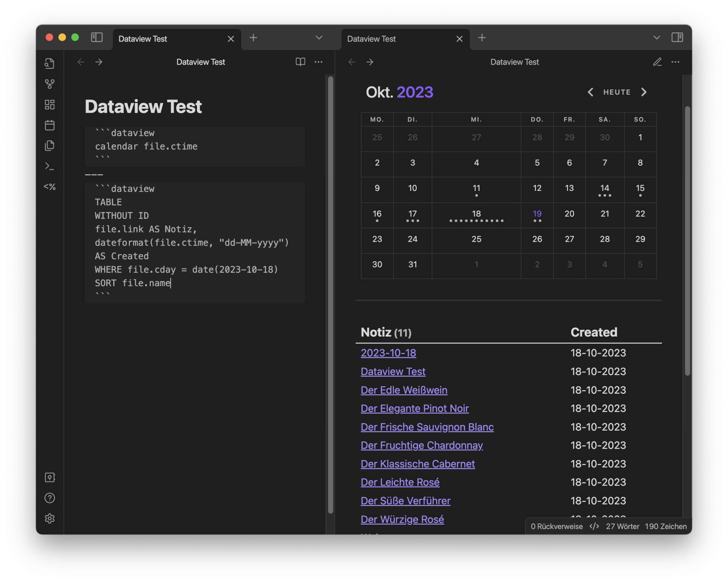This screenshot has height=582, width=728.
Task: Open the note Der Elegante Pinot Noir
Action: click(414, 409)
